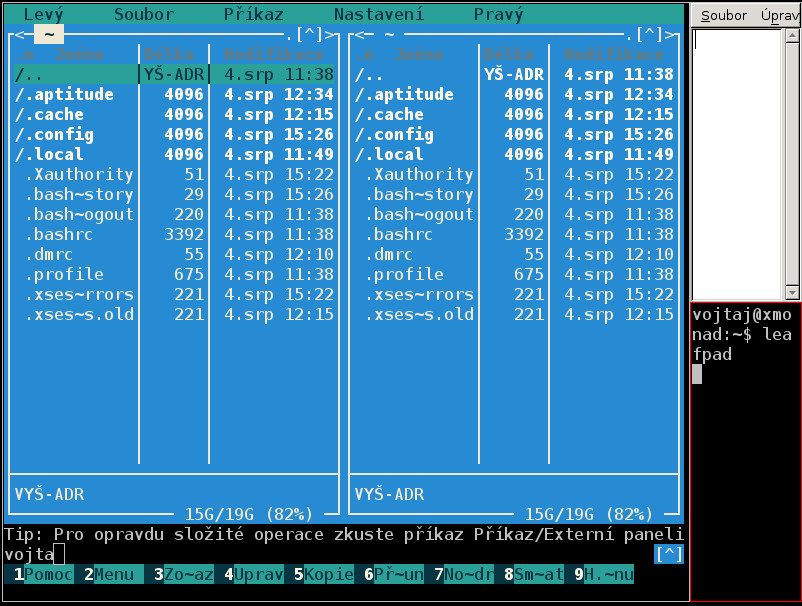Open the Soubor menu in Midnight Commander

(144, 14)
